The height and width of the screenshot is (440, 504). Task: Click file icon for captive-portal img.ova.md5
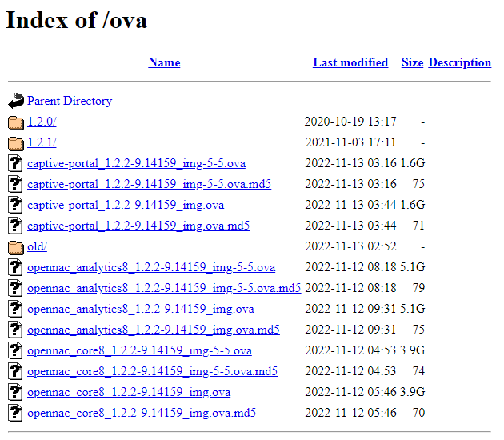tap(15, 226)
